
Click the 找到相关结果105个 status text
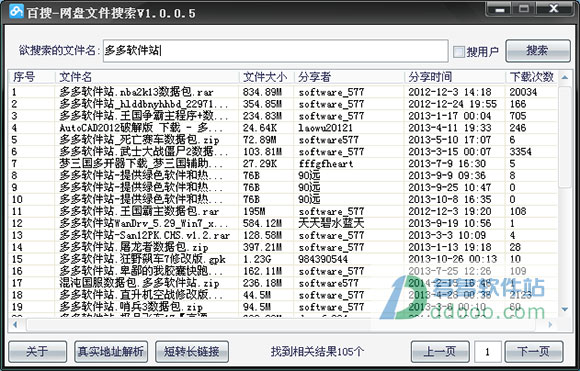[317, 351]
